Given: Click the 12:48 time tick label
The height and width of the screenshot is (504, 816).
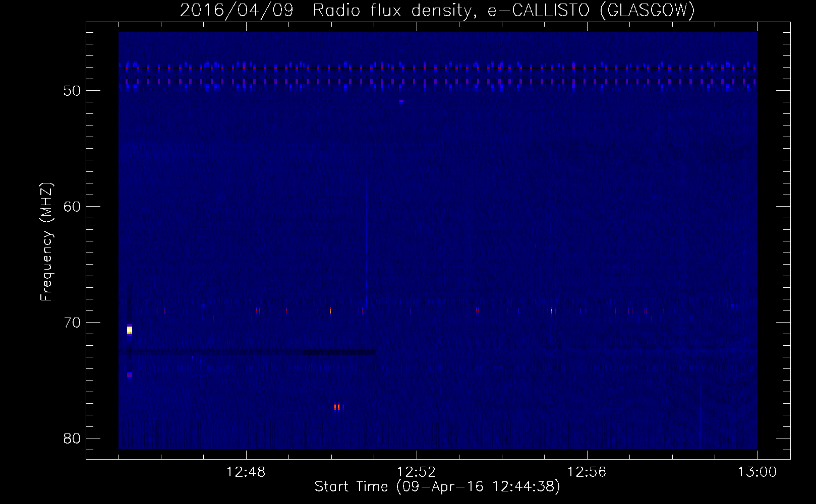Looking at the screenshot, I should pyautogui.click(x=246, y=472).
